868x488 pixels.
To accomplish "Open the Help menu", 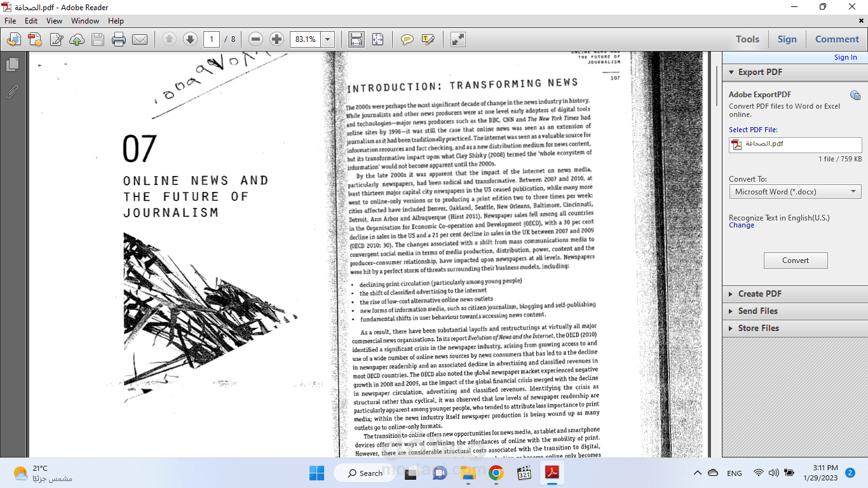I will coord(116,21).
